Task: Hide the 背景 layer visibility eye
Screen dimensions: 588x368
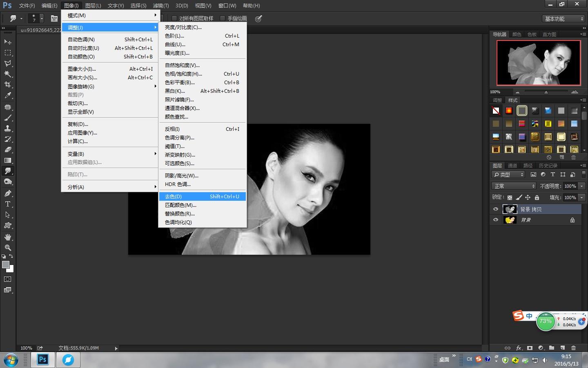Action: [496, 220]
